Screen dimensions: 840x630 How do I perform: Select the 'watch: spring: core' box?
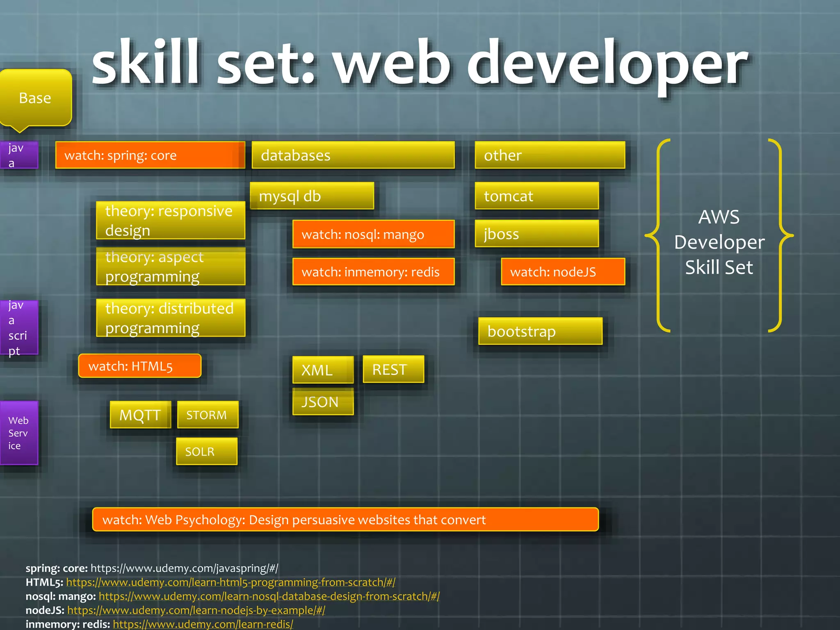point(150,155)
